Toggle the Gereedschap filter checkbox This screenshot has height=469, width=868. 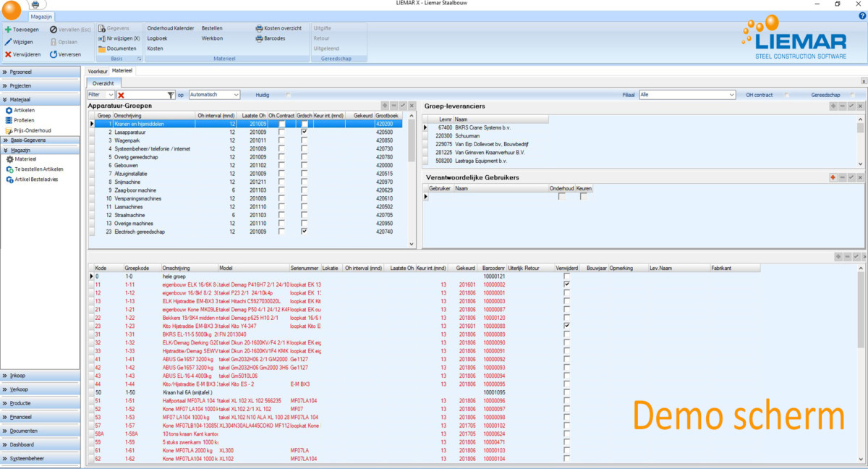coord(853,95)
